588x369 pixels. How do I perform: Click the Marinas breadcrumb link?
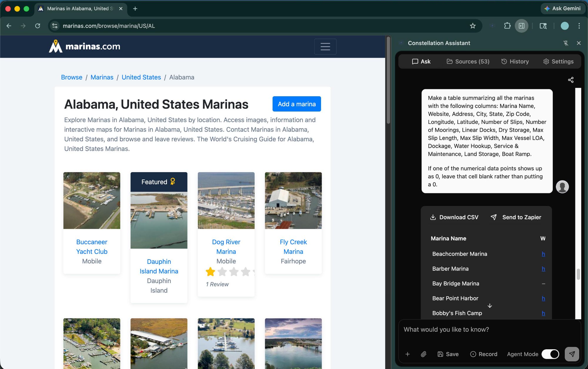(x=102, y=77)
